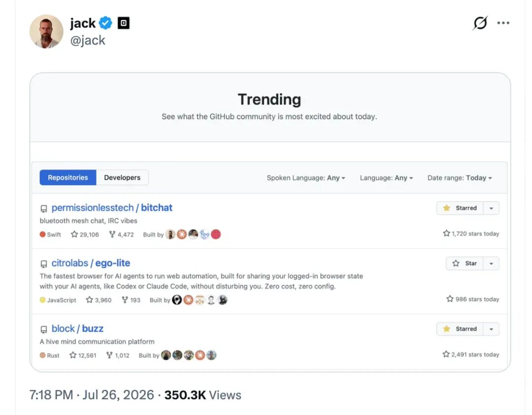Click the red Swift language color dot
The image size is (532, 415).
pyautogui.click(x=42, y=234)
